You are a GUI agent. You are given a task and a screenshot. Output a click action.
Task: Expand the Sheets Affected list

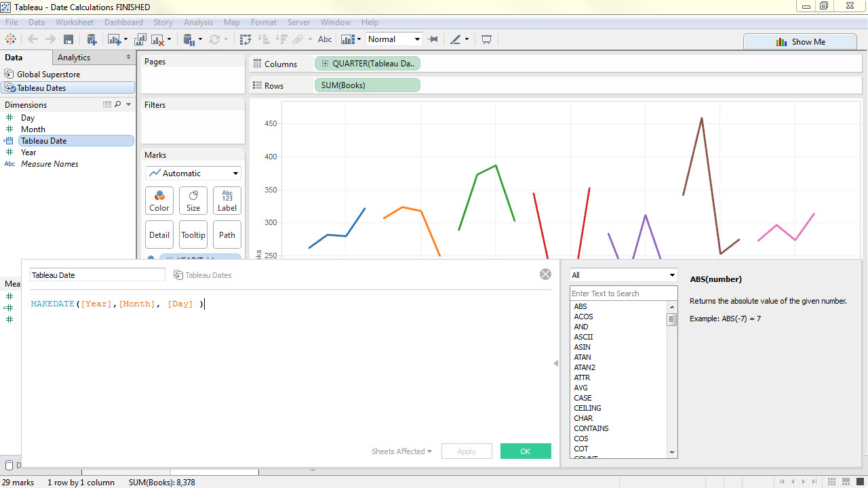point(401,451)
